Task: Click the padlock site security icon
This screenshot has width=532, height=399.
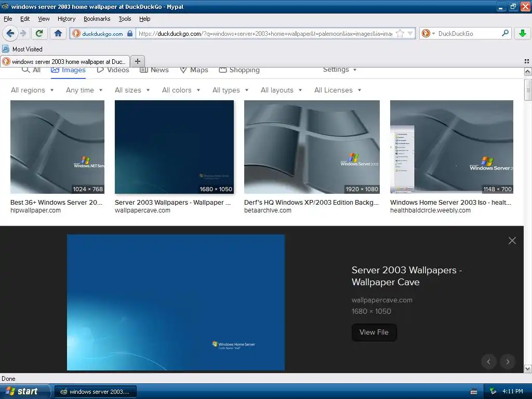Action: point(129,33)
